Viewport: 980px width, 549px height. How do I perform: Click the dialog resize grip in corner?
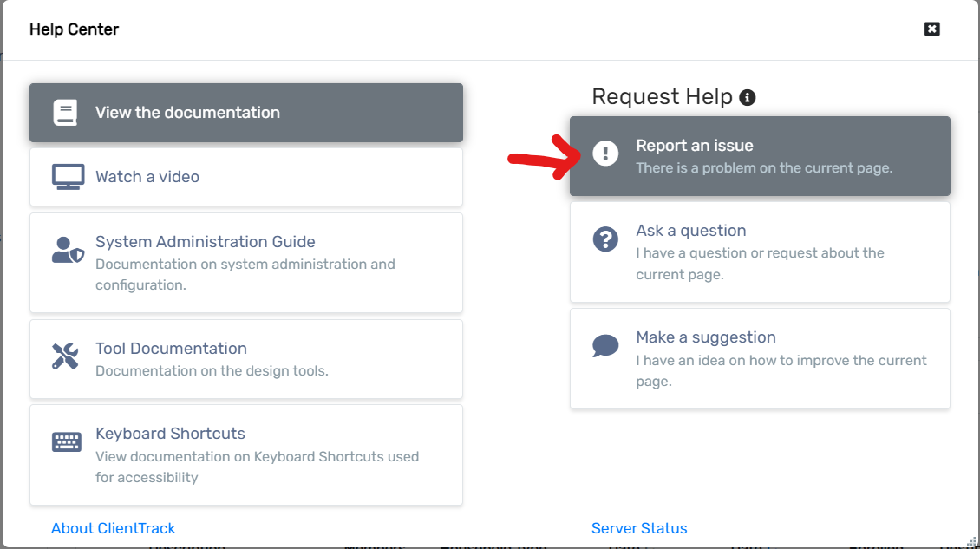972,541
